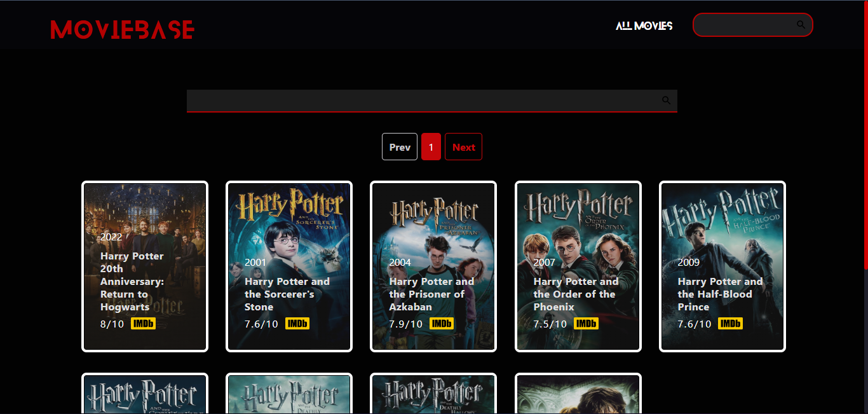
Task: Select page 1 in the pagination
Action: tap(431, 146)
